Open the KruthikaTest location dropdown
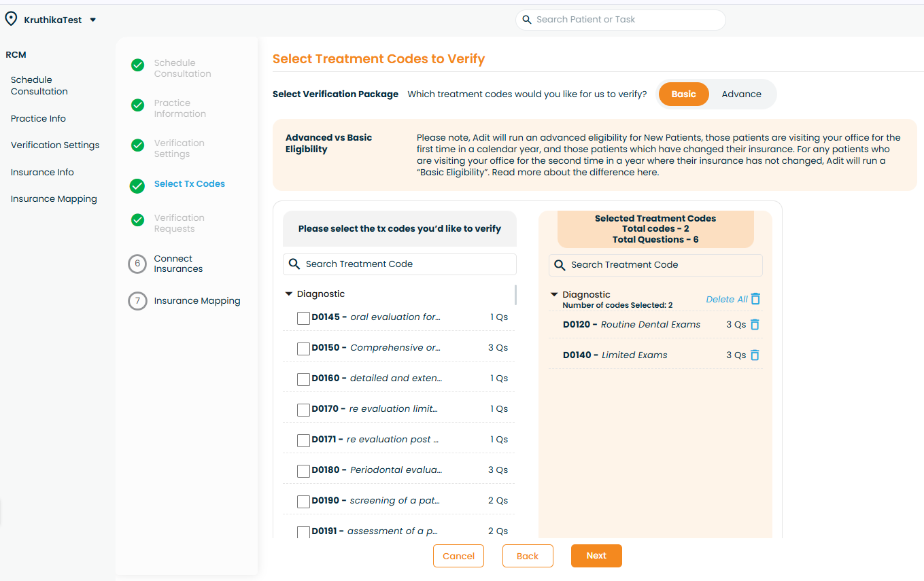This screenshot has width=924, height=581. (93, 20)
